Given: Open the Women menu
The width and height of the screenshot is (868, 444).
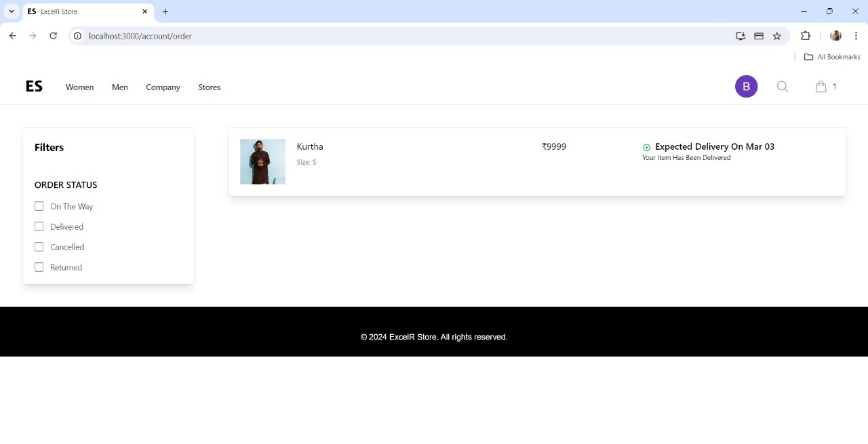Looking at the screenshot, I should (x=79, y=87).
